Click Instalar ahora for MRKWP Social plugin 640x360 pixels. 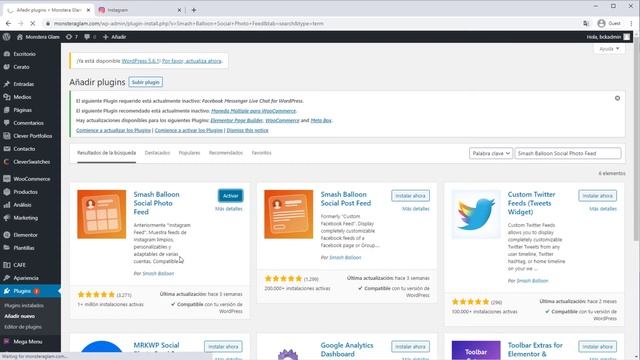[223, 347]
